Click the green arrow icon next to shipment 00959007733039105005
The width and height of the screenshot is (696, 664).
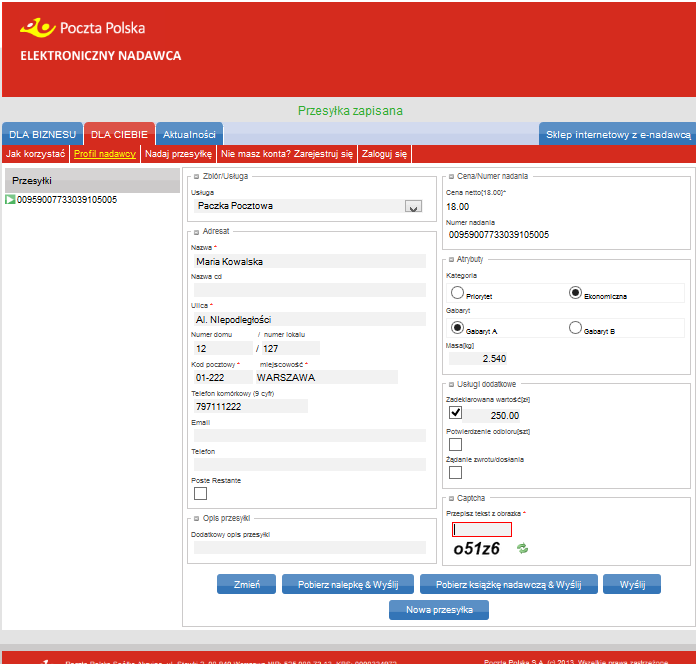(10, 200)
